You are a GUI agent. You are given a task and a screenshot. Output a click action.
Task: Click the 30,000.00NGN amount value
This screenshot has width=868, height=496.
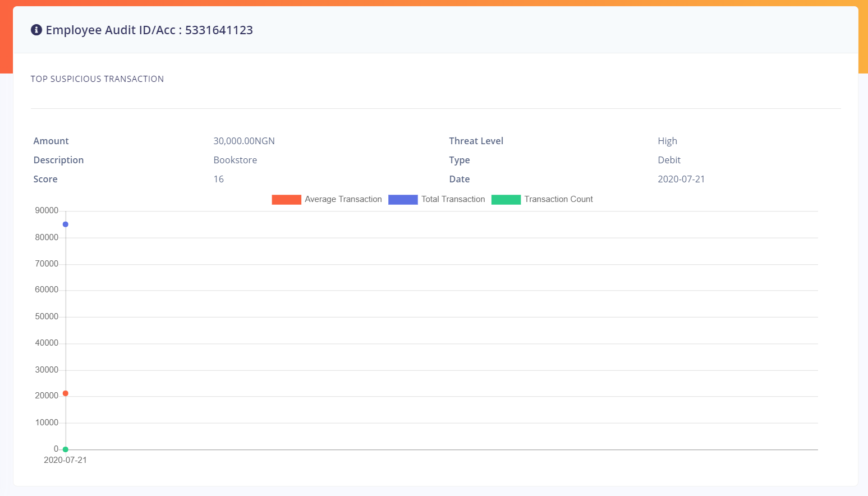coord(244,141)
